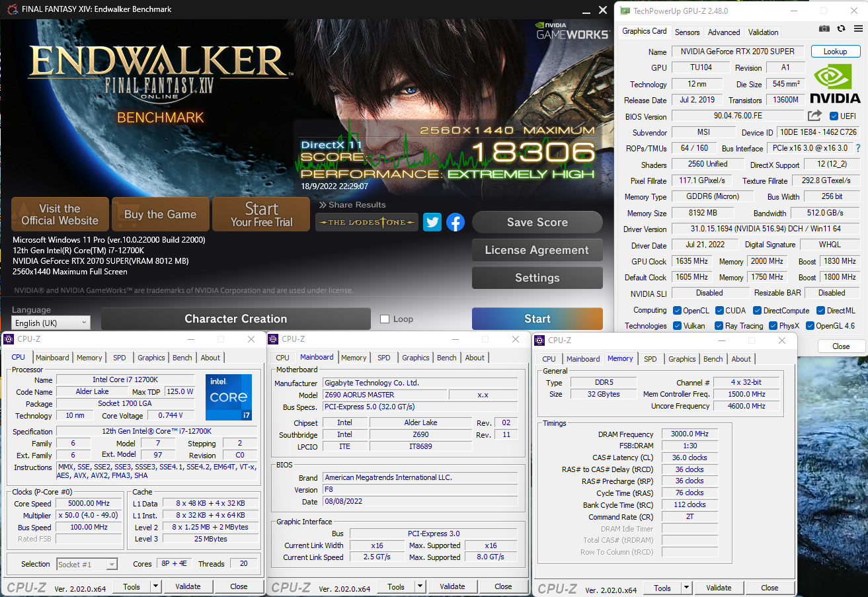
Task: Click Bus Interface question mark help
Action: coord(858,148)
